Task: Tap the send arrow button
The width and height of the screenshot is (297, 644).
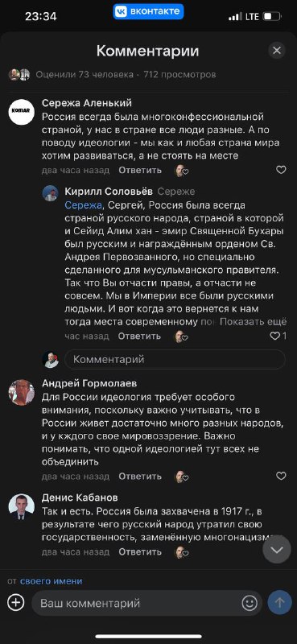Action: 280,603
